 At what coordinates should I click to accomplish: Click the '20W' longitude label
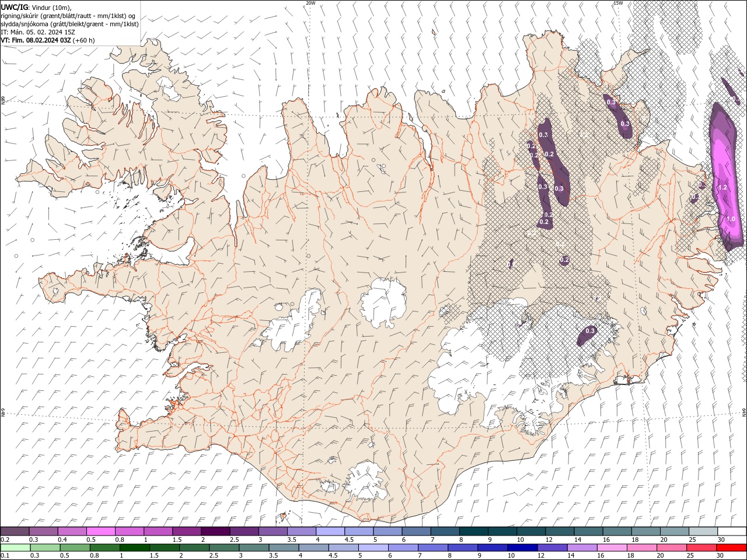(310, 3)
